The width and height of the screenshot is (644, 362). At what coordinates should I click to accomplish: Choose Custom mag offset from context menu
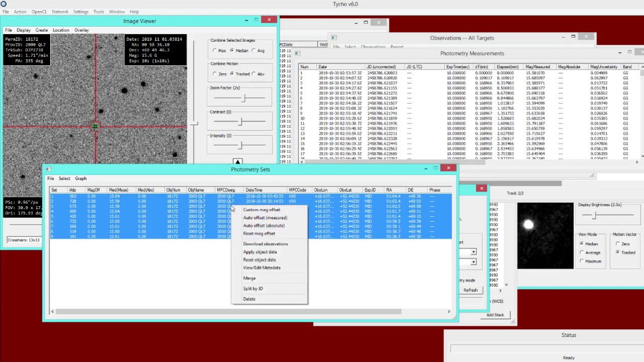click(262, 210)
